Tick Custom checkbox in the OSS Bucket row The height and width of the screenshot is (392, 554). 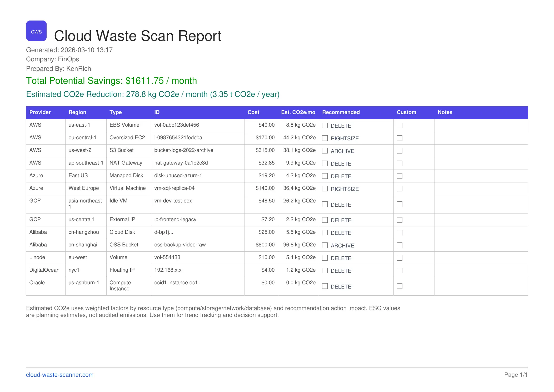[400, 245]
